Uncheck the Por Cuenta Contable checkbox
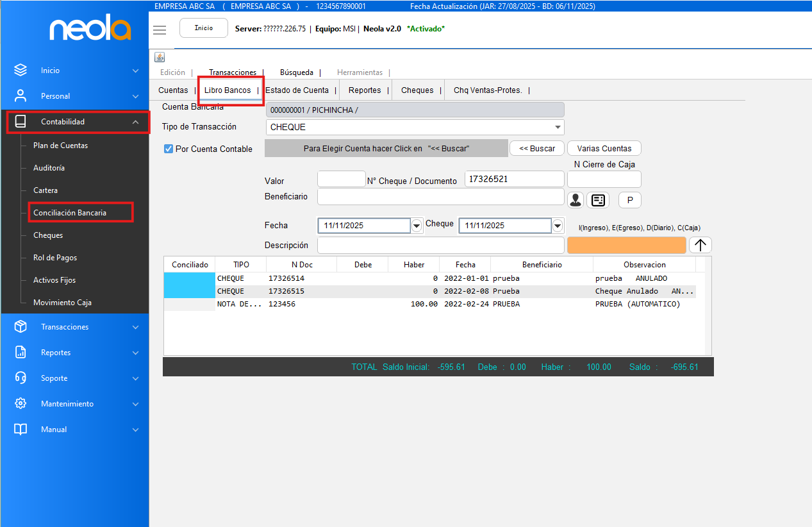The height and width of the screenshot is (527, 812). pyautogui.click(x=169, y=149)
